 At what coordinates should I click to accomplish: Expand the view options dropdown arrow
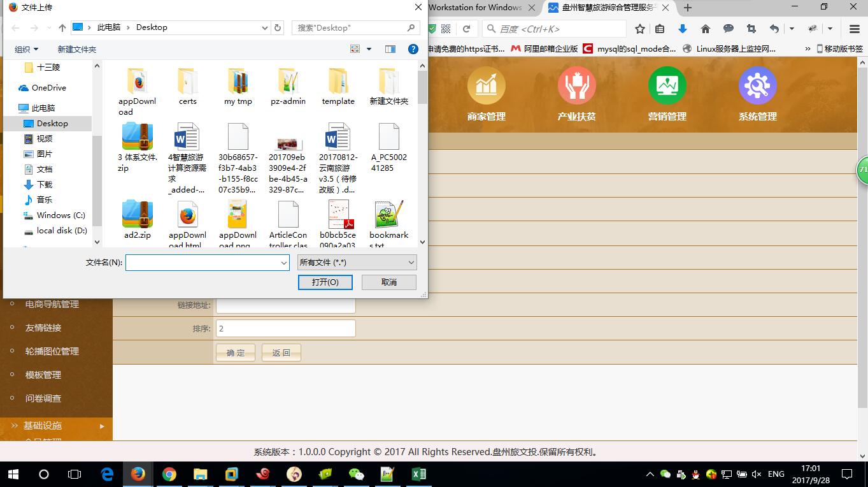click(x=369, y=49)
